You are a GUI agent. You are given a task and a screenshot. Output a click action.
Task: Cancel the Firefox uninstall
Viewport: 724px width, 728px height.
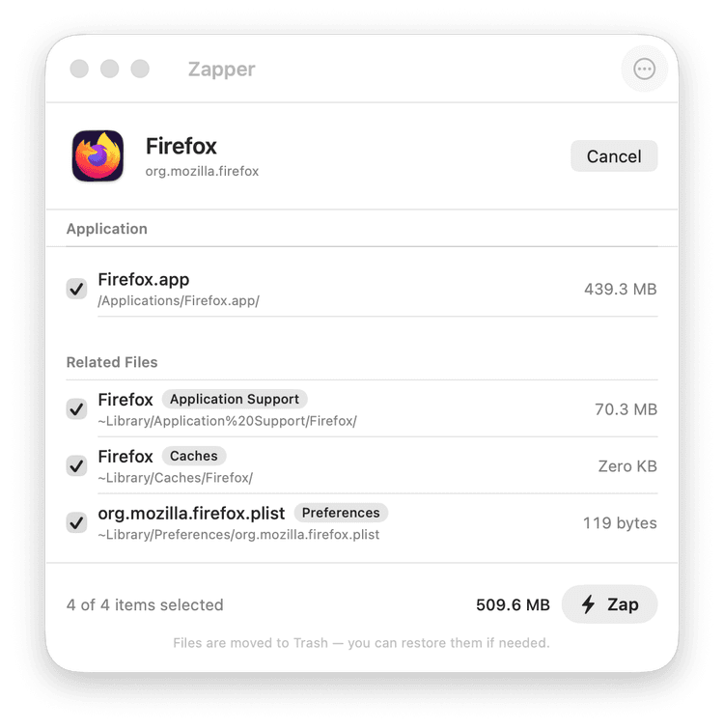click(614, 156)
